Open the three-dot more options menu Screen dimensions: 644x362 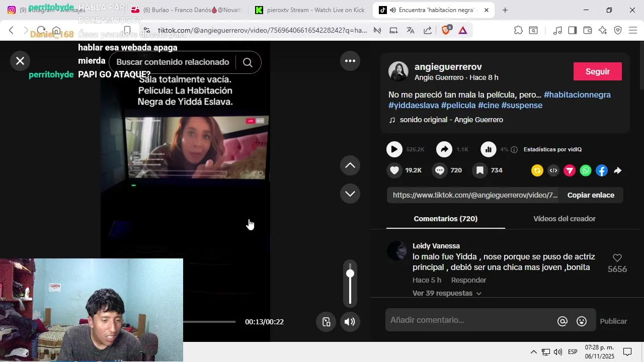tap(350, 61)
